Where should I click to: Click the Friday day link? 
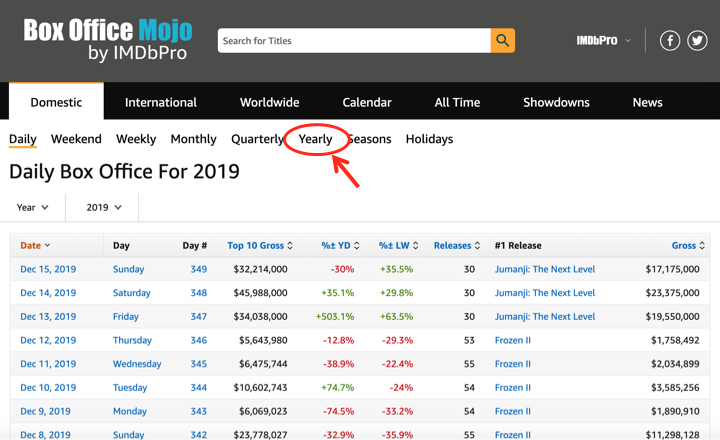tap(126, 316)
